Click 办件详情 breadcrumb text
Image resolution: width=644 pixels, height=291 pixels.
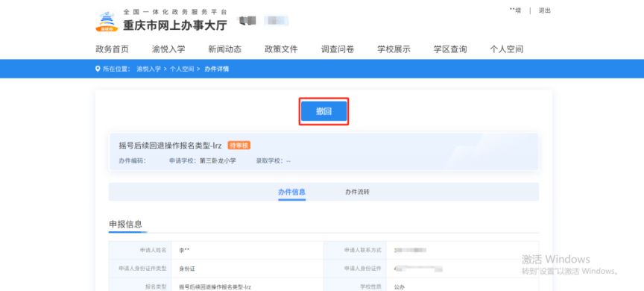coord(216,69)
